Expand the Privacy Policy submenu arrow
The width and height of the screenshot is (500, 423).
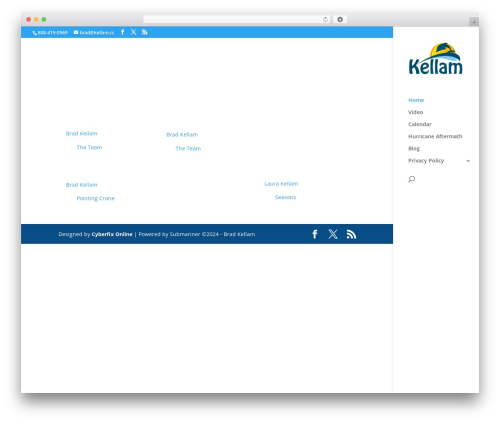pos(468,161)
